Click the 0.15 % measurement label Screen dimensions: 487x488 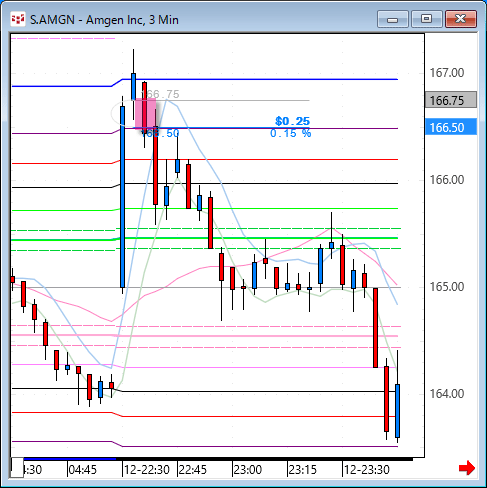click(x=290, y=133)
